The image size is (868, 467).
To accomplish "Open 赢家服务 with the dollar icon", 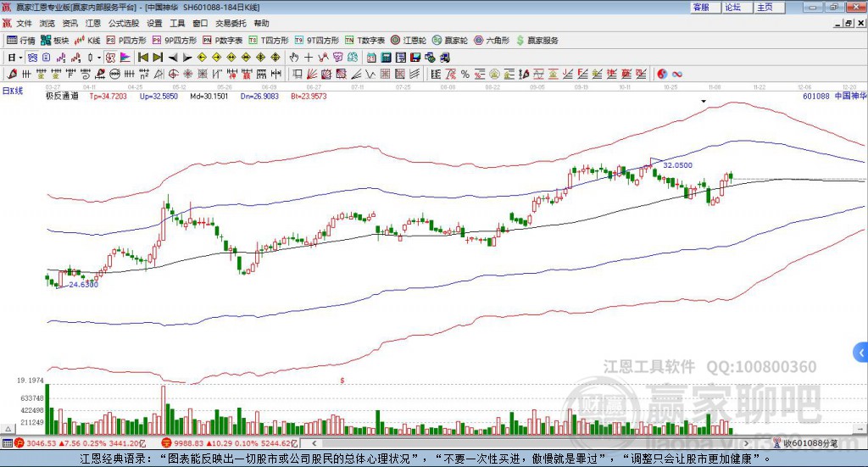I will 537,41.
